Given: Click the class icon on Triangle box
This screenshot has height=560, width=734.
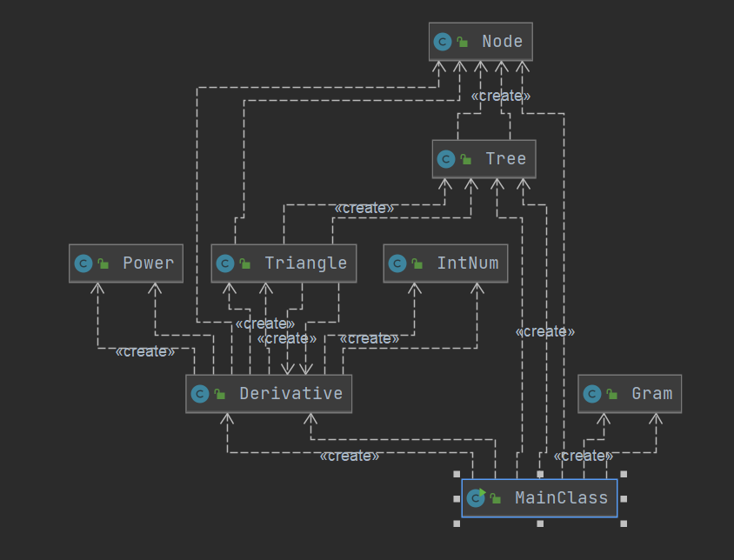Looking at the screenshot, I should coord(224,263).
